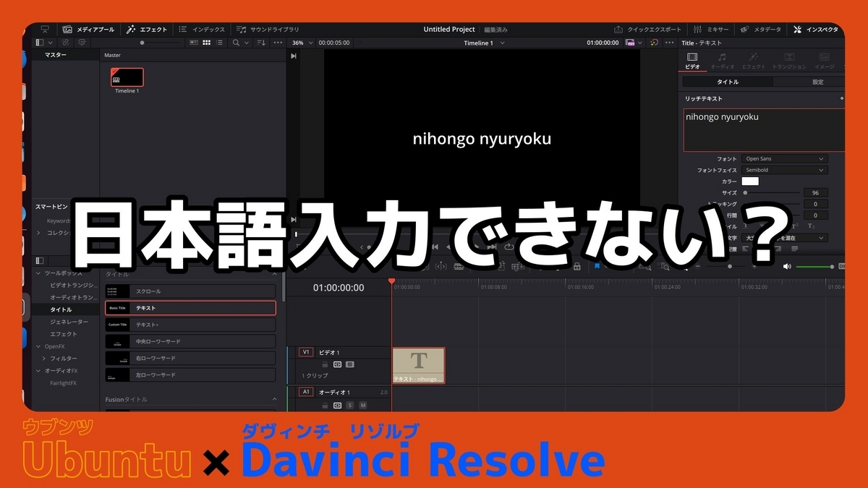
Task: Click the white text color swatch
Action: tap(750, 181)
